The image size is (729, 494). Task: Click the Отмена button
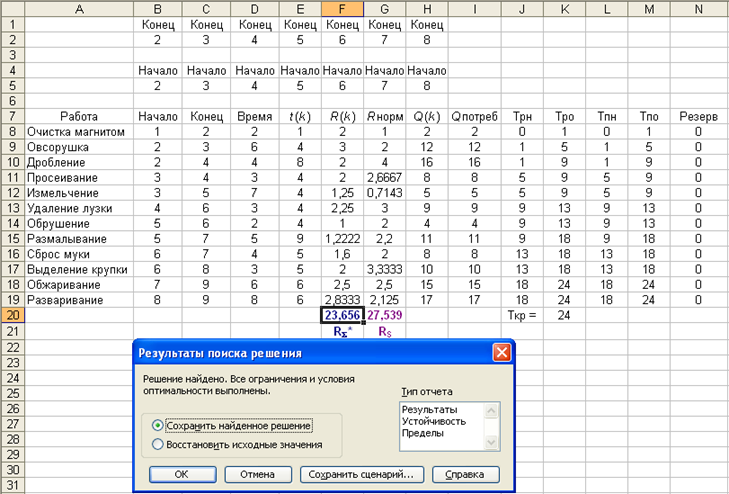click(258, 474)
